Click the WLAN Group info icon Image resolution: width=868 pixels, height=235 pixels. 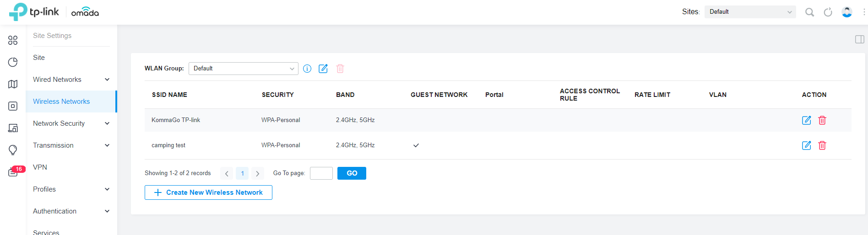(x=307, y=69)
